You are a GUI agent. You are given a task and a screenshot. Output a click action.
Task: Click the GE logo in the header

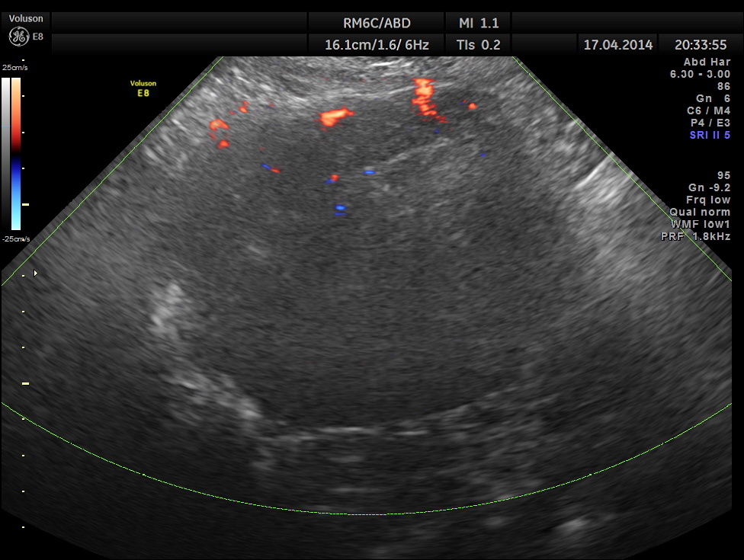point(18,36)
